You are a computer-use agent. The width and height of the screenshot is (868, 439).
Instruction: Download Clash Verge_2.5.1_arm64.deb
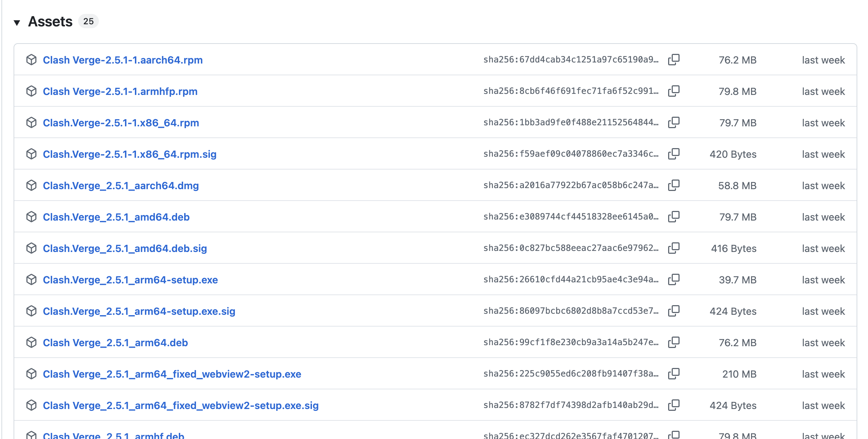115,343
